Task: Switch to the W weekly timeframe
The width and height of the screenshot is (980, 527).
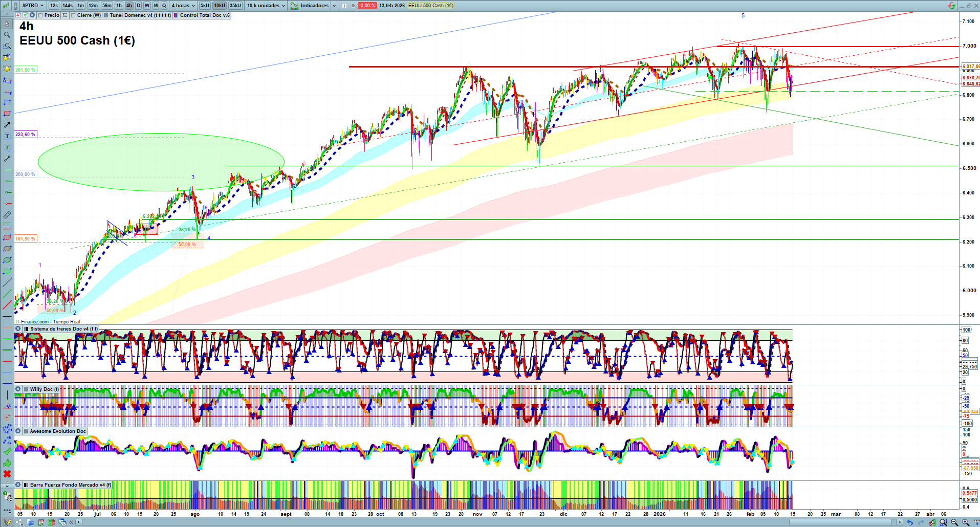Action: [x=147, y=6]
